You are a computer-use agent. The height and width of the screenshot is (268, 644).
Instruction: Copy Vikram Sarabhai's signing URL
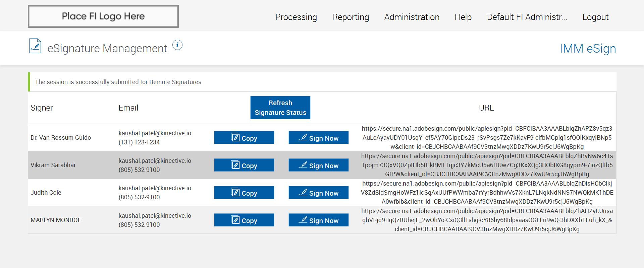click(244, 165)
